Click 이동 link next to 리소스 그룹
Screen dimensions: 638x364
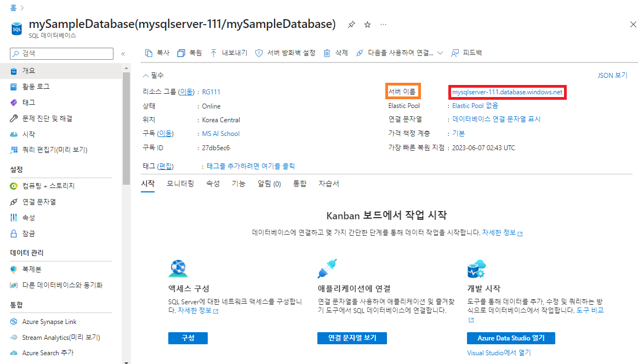[x=186, y=92]
